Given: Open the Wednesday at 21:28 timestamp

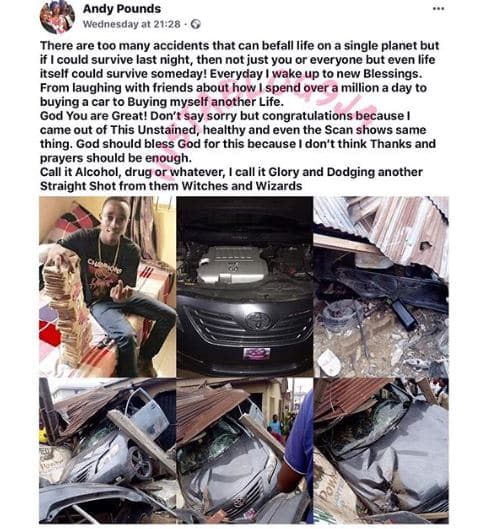Looking at the screenshot, I should [x=132, y=24].
